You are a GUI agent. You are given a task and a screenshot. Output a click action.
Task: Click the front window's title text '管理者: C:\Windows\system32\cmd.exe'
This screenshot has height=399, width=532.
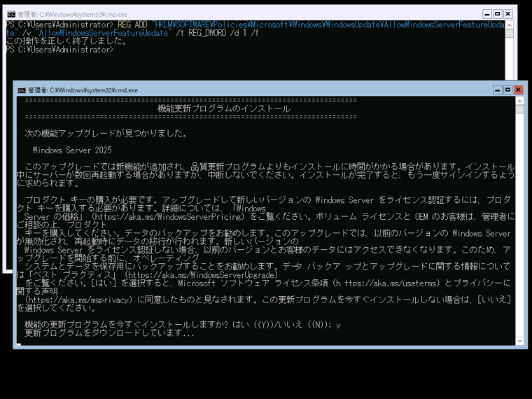pyautogui.click(x=83, y=90)
